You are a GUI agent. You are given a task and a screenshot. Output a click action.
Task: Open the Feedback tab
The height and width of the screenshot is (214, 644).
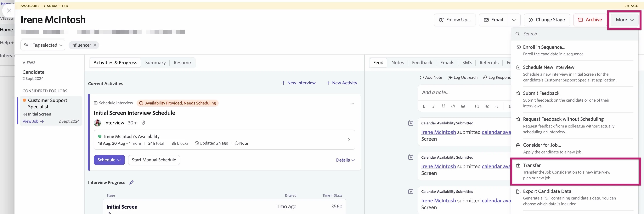tap(422, 62)
